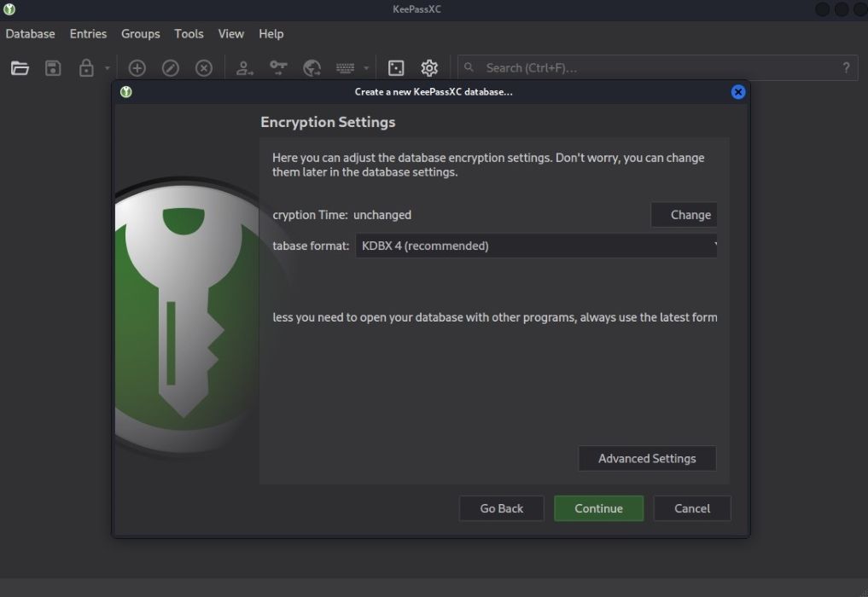Click the add new entry icon

[x=137, y=68]
